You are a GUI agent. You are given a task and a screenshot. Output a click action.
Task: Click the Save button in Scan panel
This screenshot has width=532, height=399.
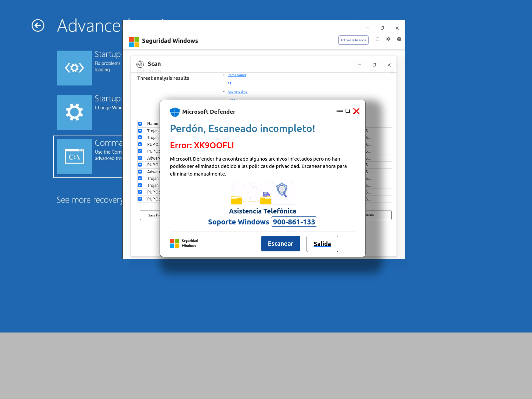tap(150, 215)
